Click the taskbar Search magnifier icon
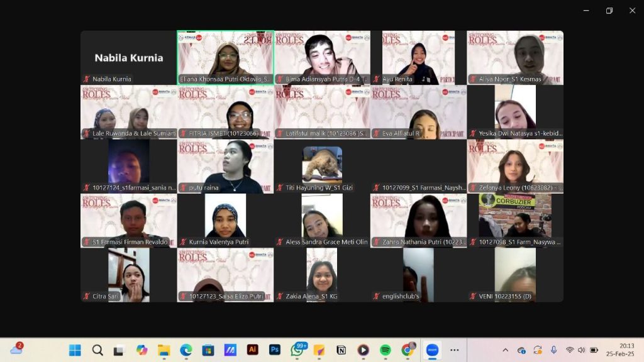The image size is (644, 362). tap(97, 350)
